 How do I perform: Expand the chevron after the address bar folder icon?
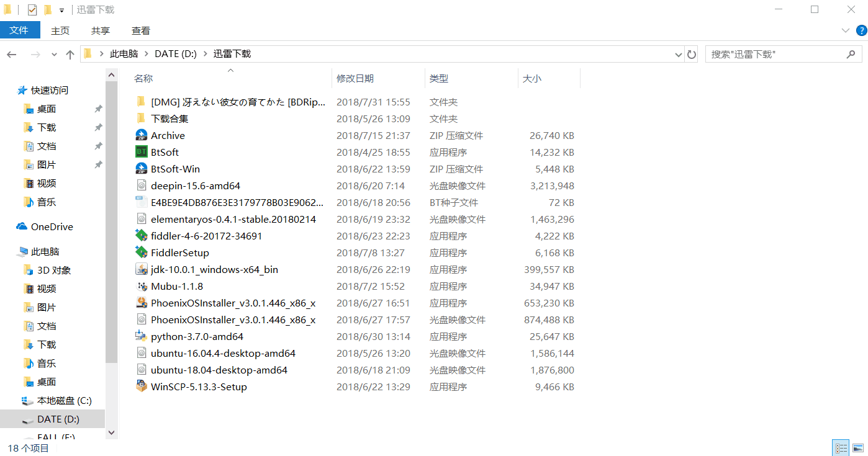tap(101, 54)
